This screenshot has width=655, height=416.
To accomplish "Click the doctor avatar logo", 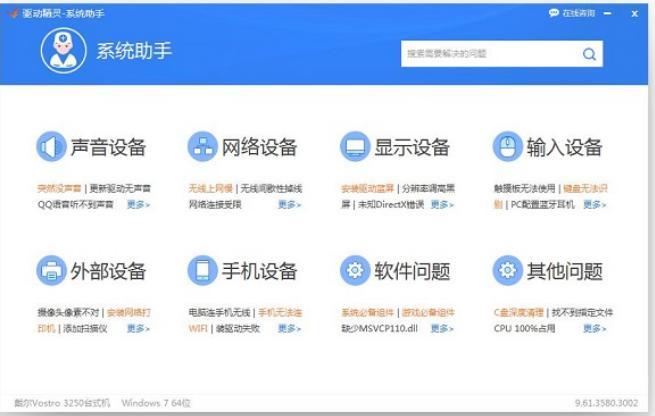I will pos(63,51).
